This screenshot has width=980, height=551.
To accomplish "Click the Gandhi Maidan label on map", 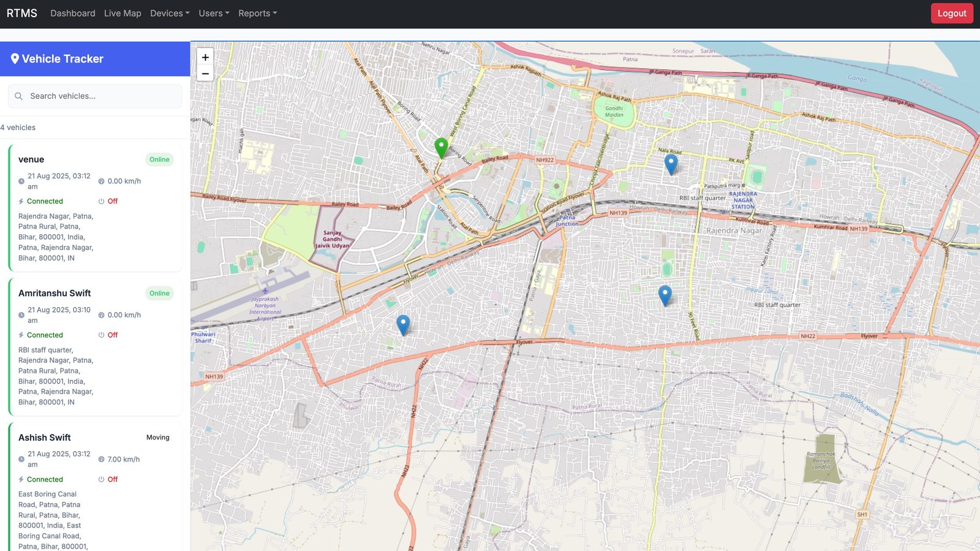I will [614, 112].
